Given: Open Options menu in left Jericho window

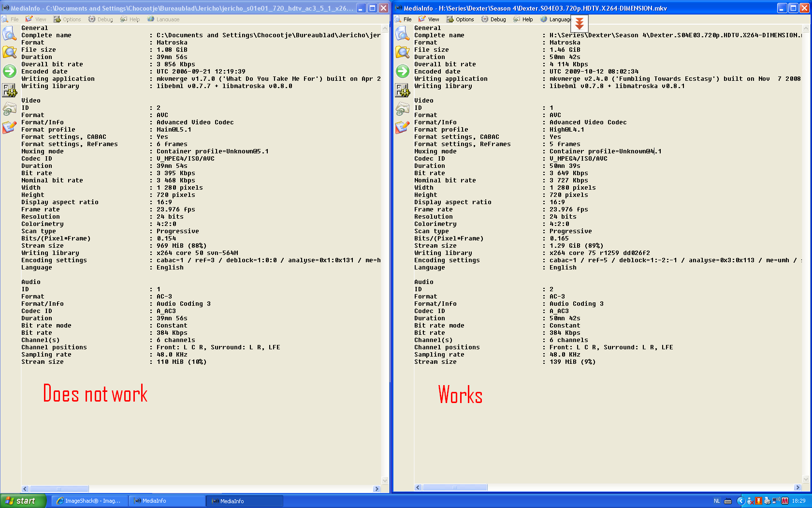Looking at the screenshot, I should (x=68, y=19).
